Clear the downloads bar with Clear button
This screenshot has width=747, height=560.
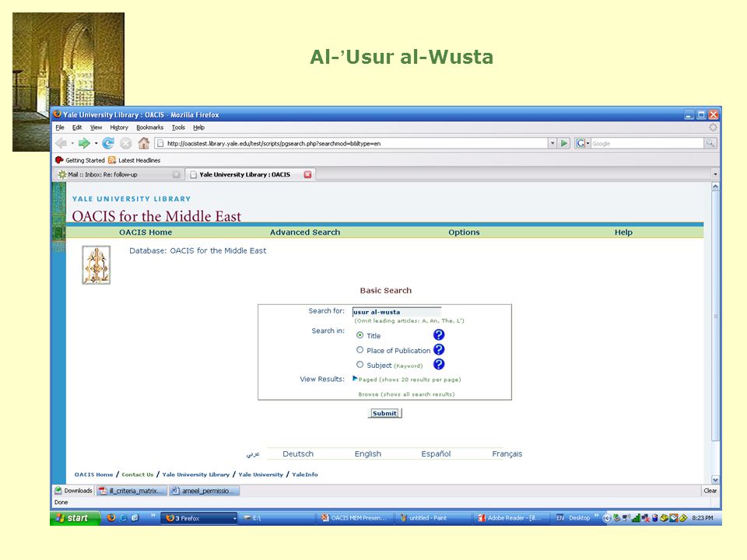(x=710, y=491)
